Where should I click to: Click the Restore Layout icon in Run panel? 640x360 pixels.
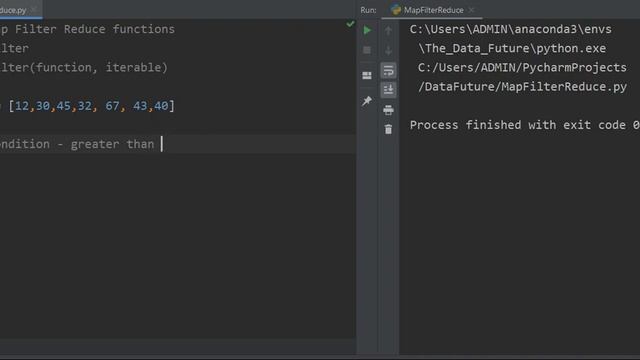tap(367, 76)
